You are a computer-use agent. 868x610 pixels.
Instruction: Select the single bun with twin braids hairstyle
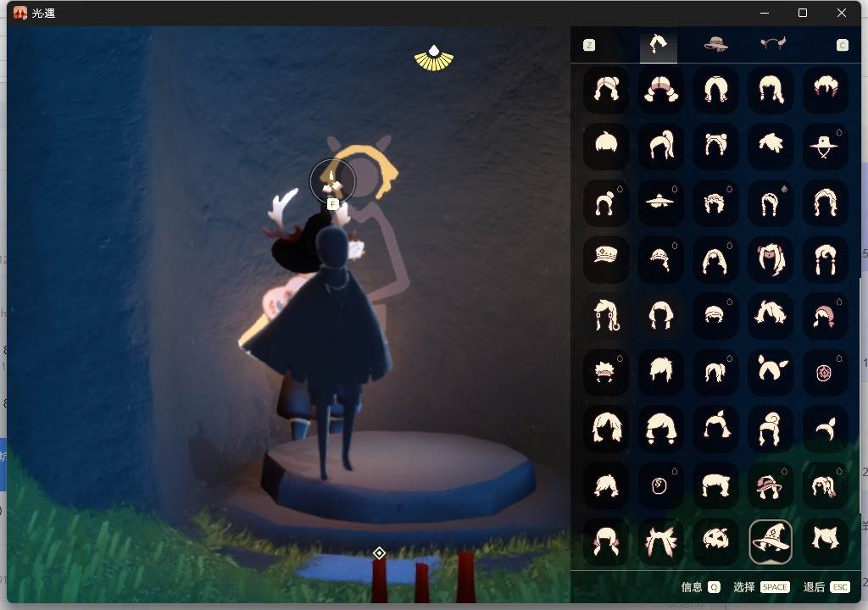tap(606, 202)
